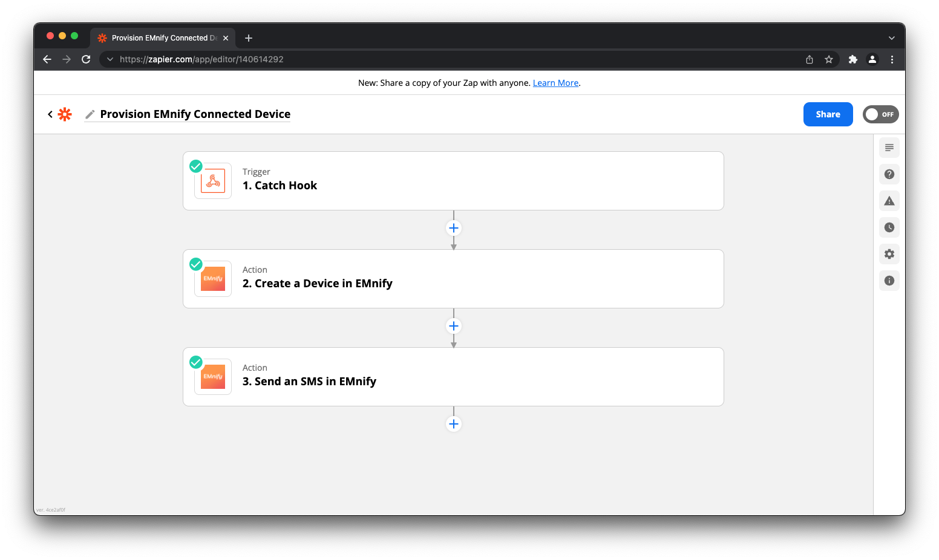Click the green check on Send an SMS step

tap(196, 362)
